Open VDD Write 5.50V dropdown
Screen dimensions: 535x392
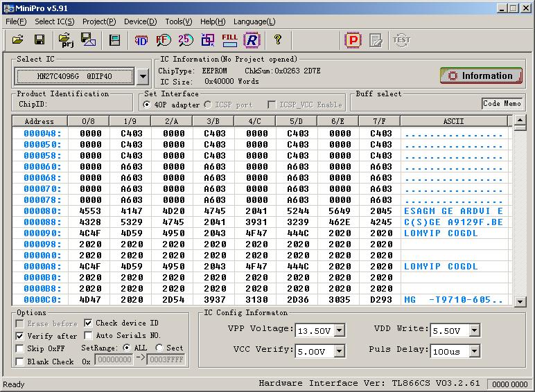click(474, 330)
